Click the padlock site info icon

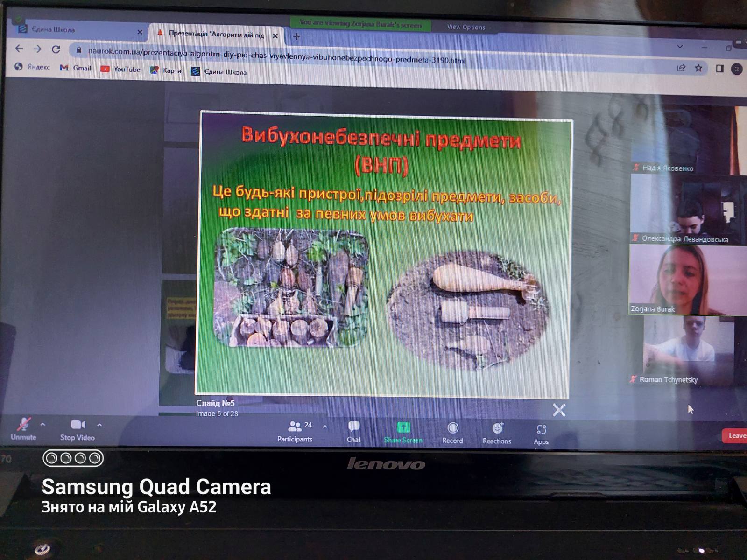coord(78,50)
